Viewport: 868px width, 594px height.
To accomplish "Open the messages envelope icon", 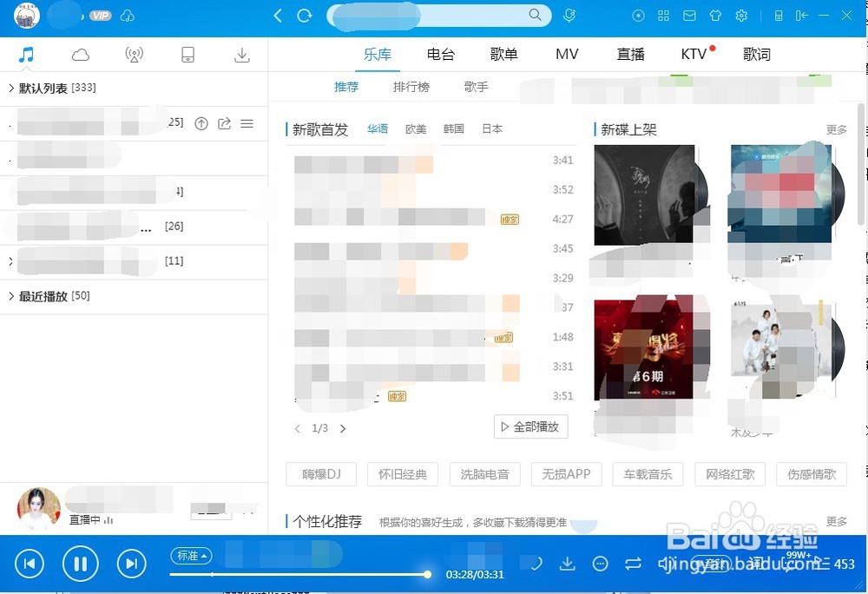I will click(689, 16).
